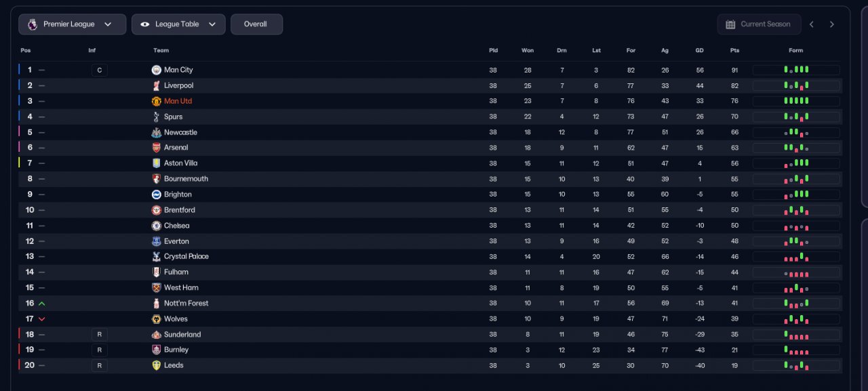Click the Man City club crest
Screen dimensions: 868x391
(x=157, y=70)
